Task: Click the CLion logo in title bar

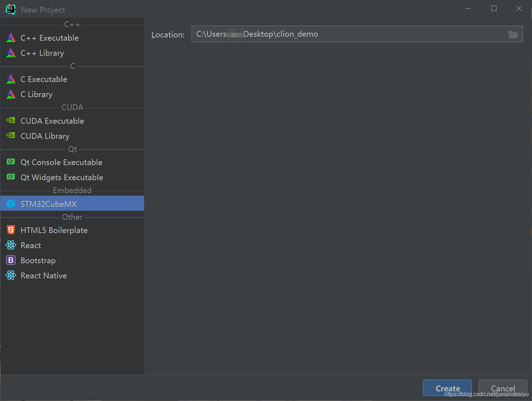Action: coord(11,10)
